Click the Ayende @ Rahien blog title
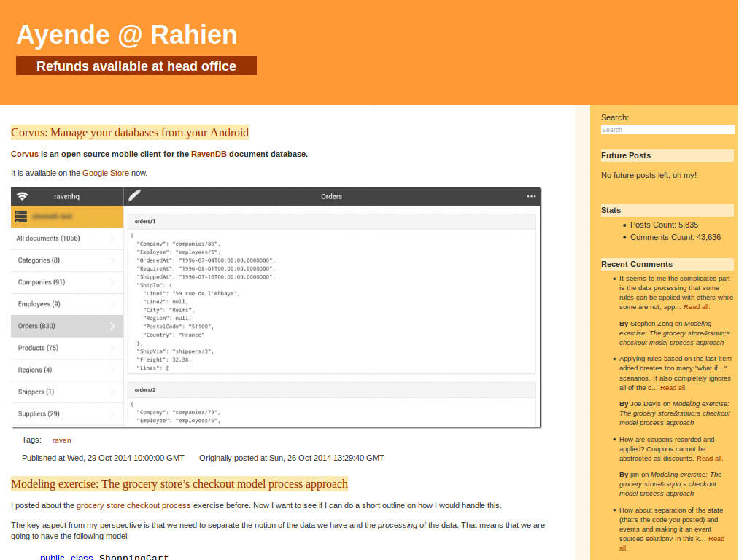This screenshot has height=560, width=747. tap(127, 35)
